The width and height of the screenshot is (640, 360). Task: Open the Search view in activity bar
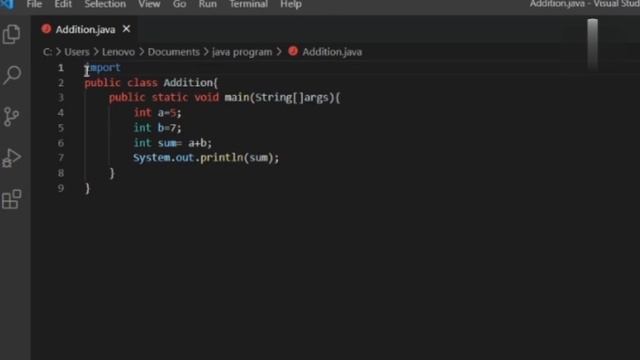pyautogui.click(x=12, y=75)
